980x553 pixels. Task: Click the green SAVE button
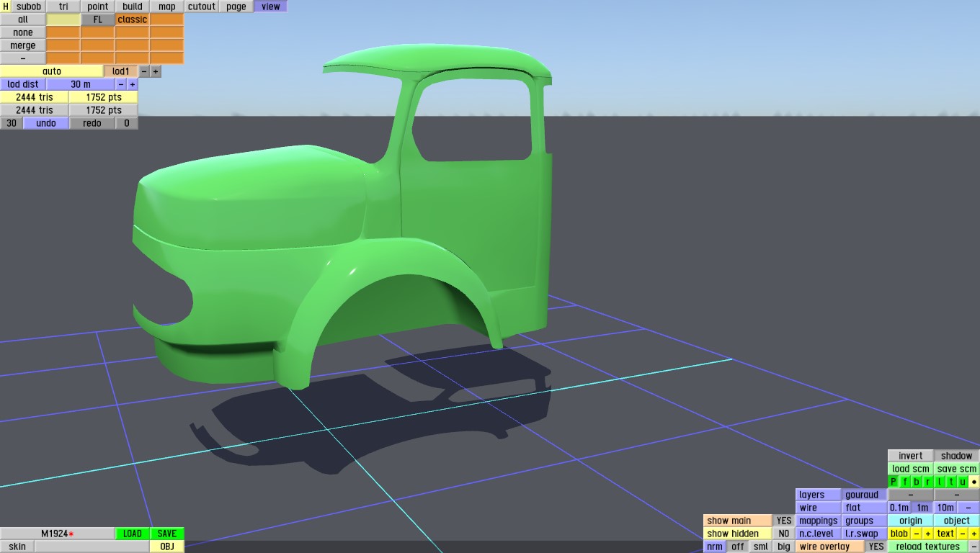click(x=167, y=534)
